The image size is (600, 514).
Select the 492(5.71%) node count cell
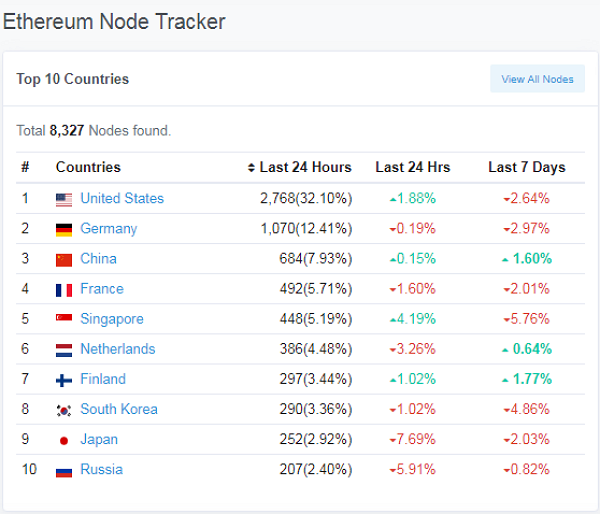coord(316,289)
